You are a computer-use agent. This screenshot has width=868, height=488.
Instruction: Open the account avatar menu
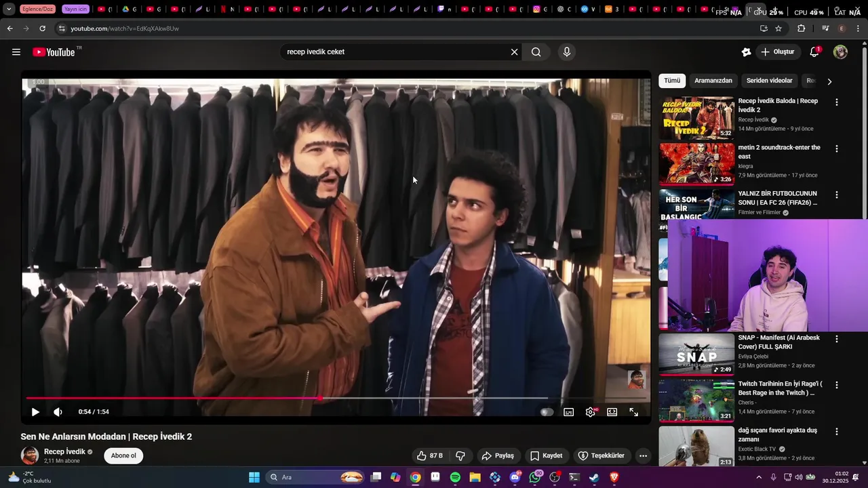840,52
